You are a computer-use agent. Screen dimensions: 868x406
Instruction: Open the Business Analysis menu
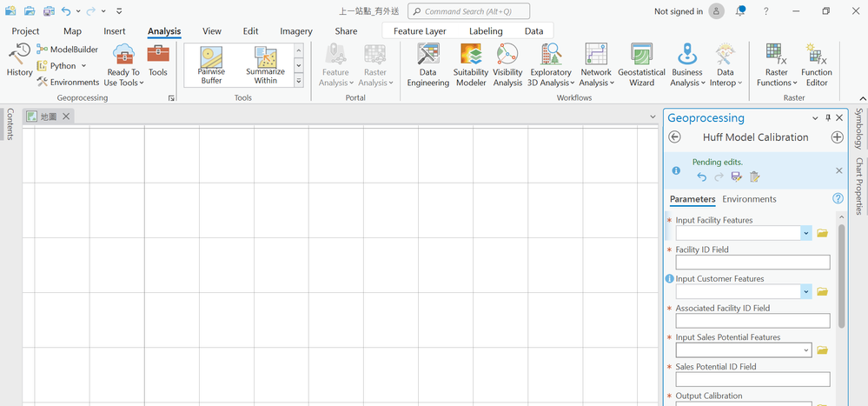click(687, 65)
